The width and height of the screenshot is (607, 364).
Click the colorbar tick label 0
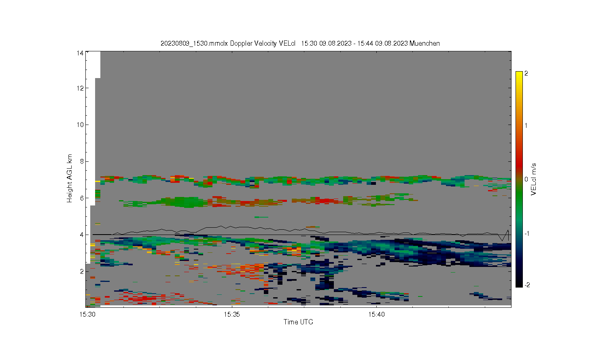(x=526, y=179)
